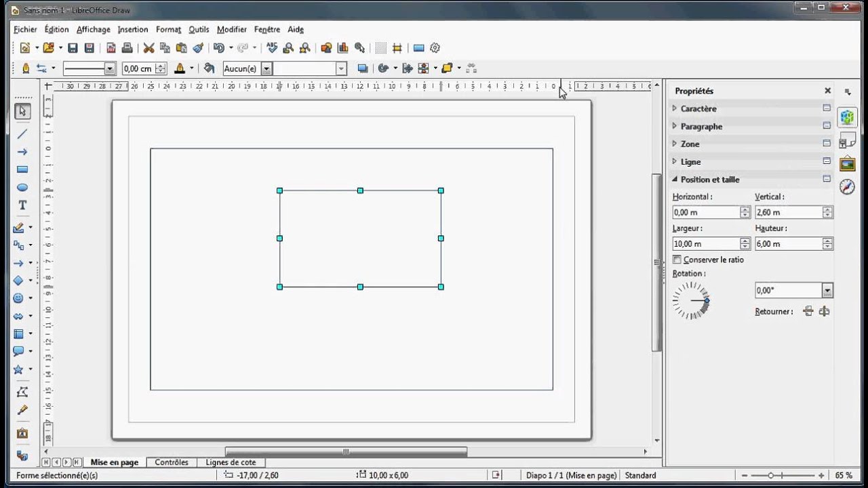
Task: Toggle helplines while moving icon
Action: [397, 48]
